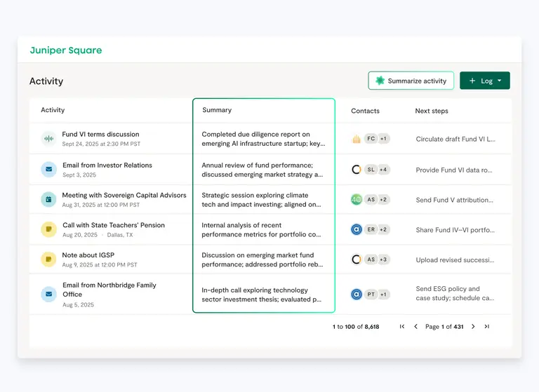Click the Summarize activity button
The width and height of the screenshot is (539, 392).
click(x=411, y=81)
